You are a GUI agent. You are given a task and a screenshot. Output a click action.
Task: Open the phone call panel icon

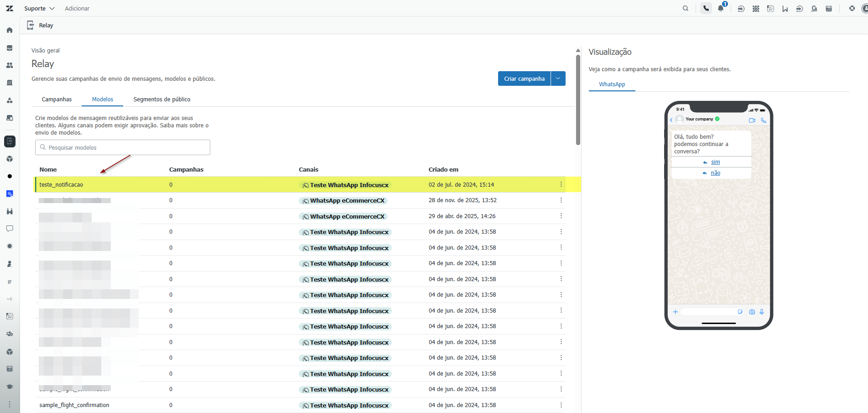[706, 8]
